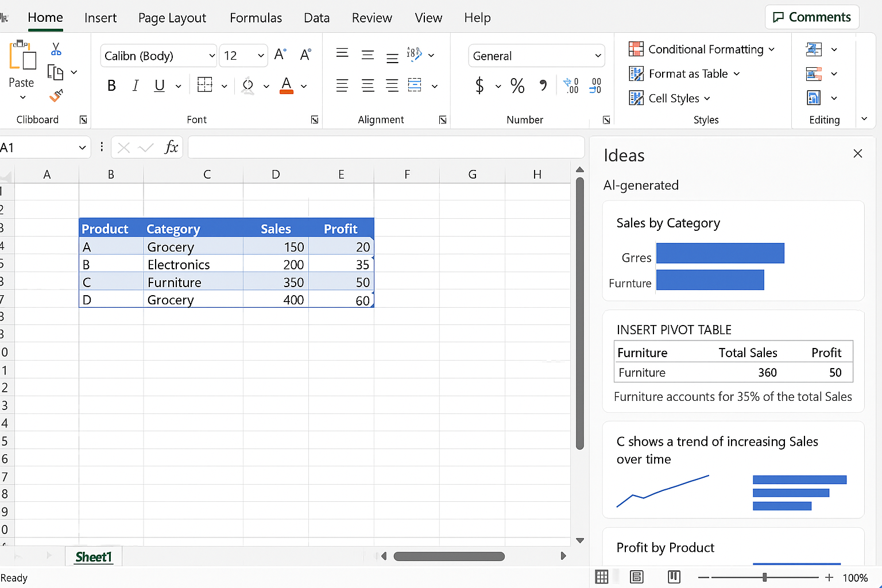Image resolution: width=882 pixels, height=588 pixels.
Task: Click the horizontal scrollbar thumb
Action: point(449,556)
